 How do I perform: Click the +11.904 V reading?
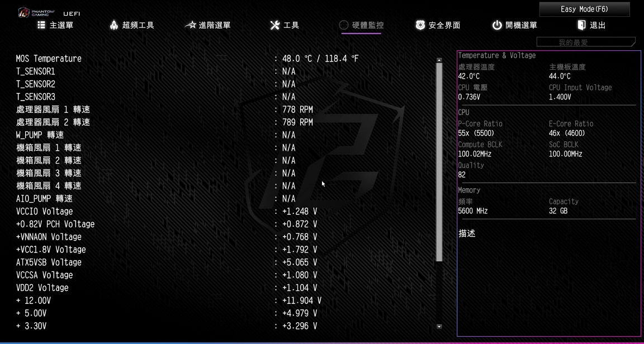point(302,300)
